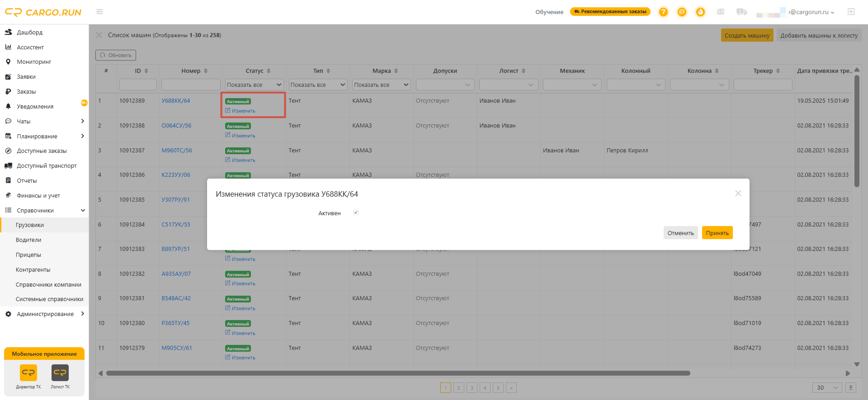Open Водители in the sidebar
Image resolution: width=868 pixels, height=400 pixels.
point(28,240)
